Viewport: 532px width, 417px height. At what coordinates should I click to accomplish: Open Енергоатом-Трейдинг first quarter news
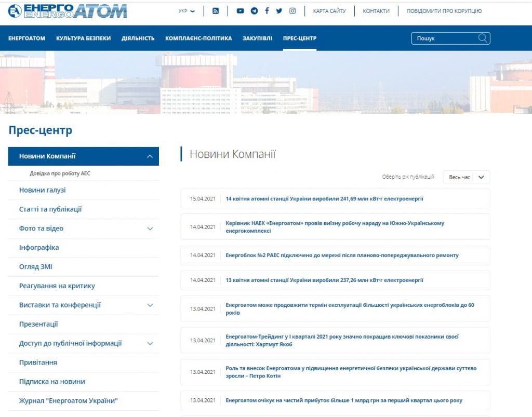342,340
